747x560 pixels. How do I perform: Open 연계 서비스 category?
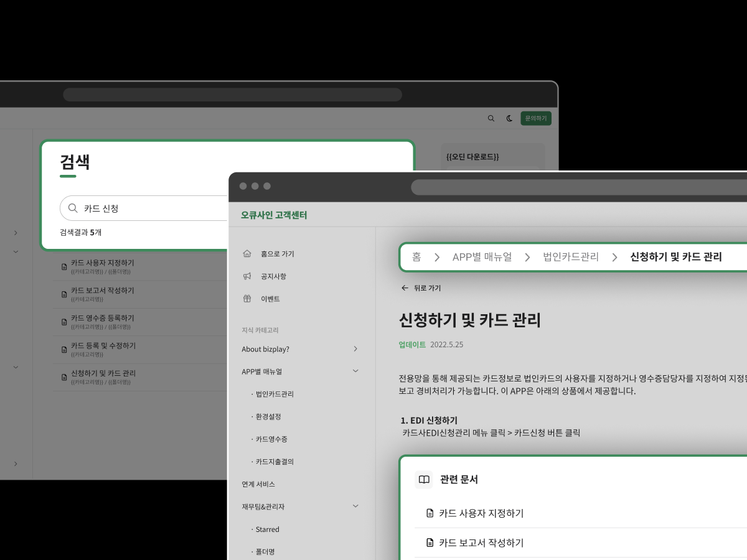(258, 484)
